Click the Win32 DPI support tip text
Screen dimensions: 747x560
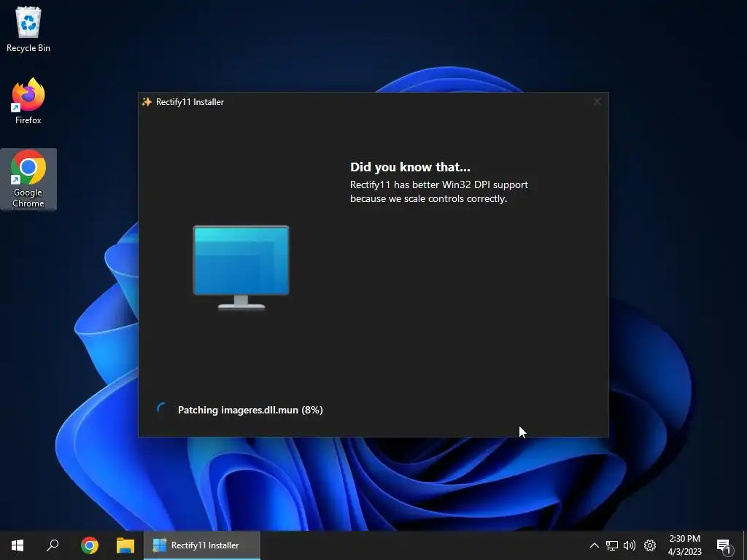click(438, 192)
